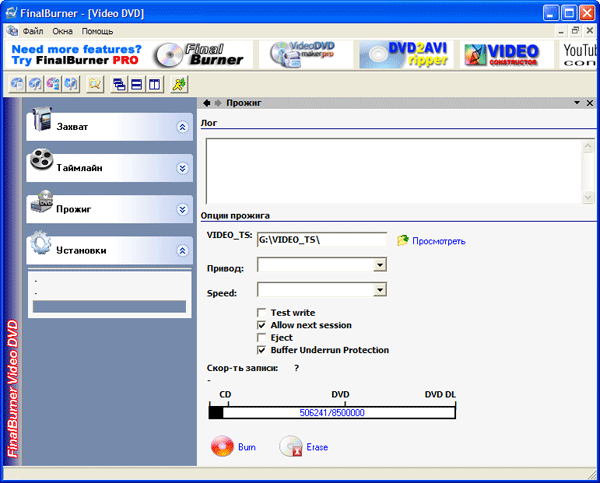
Task: Click the audio ripper toolbar icon
Action: [x=71, y=84]
